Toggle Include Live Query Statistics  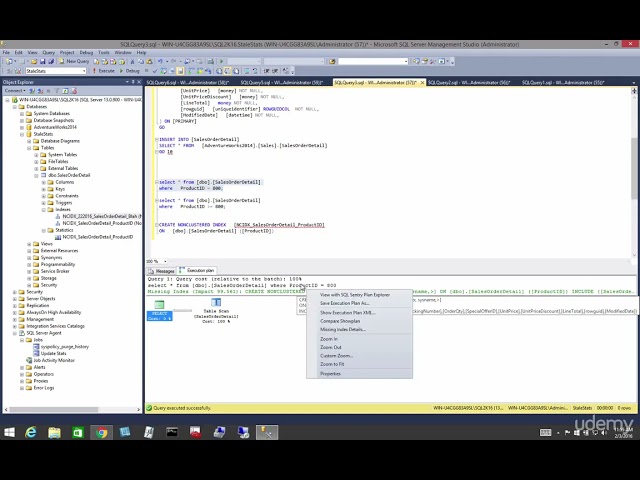tap(199, 71)
